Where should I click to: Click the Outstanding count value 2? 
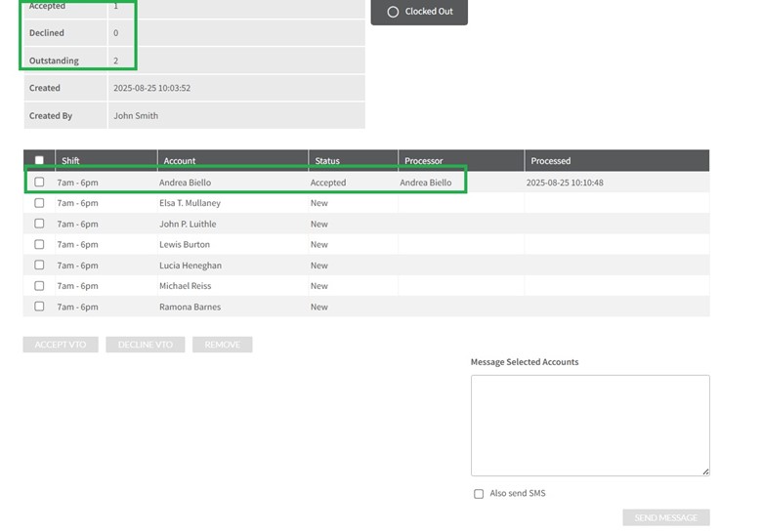point(115,61)
